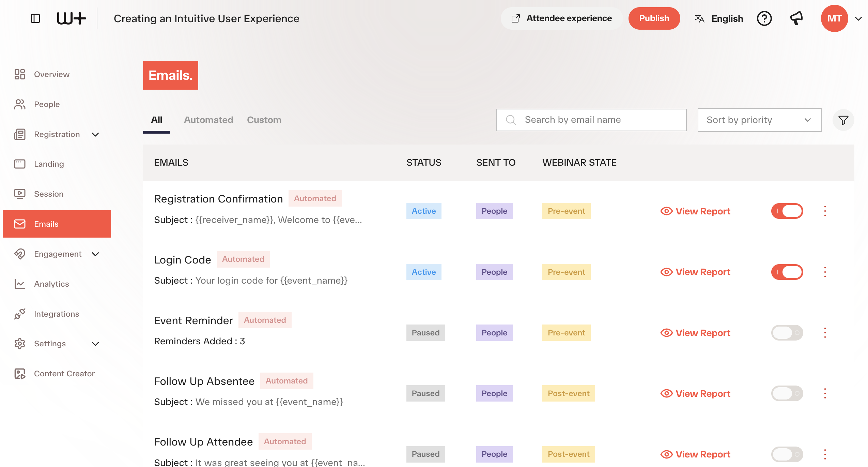Open the filter funnel icon
This screenshot has width=868, height=467.
coord(843,120)
